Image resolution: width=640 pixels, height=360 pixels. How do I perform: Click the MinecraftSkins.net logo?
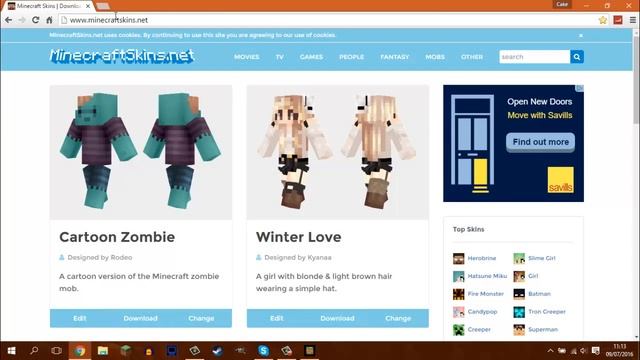[x=122, y=56]
